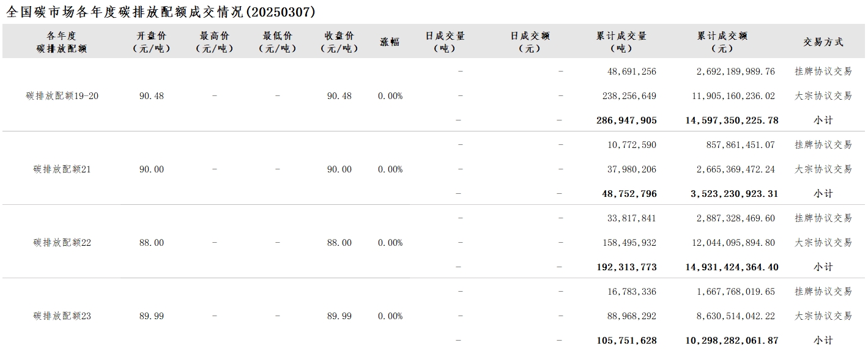Click the 最高价 column header

tap(215, 42)
